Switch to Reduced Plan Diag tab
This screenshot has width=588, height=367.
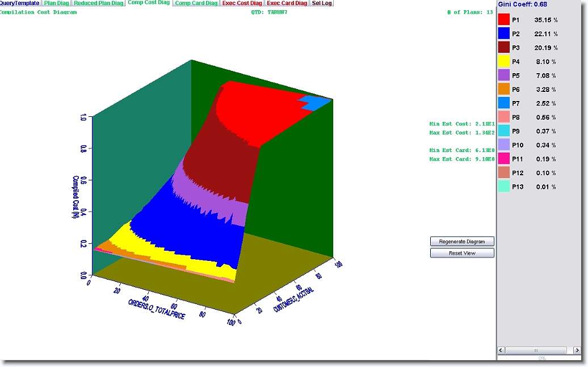pyautogui.click(x=98, y=3)
